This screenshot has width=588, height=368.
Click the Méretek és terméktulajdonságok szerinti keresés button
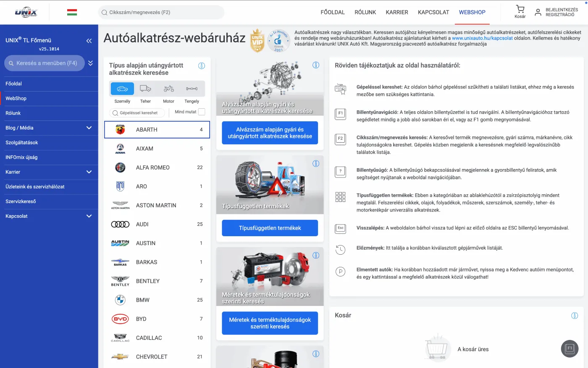(270, 323)
